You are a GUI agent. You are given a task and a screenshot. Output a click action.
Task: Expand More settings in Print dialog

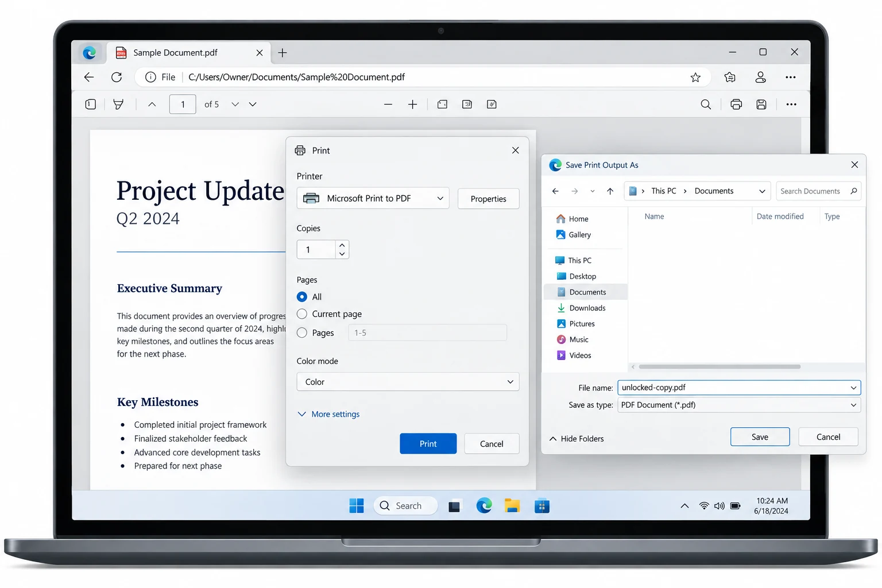tap(329, 414)
